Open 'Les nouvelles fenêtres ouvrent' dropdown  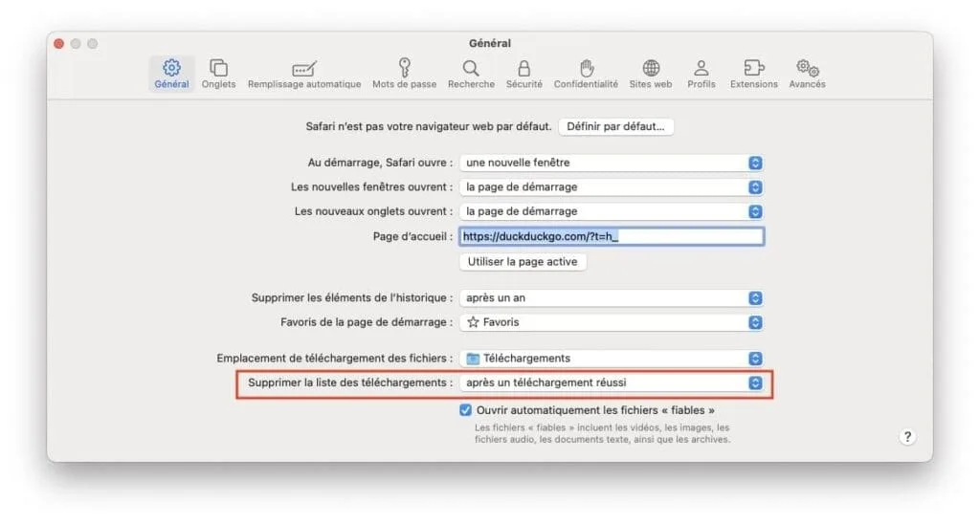point(612,186)
